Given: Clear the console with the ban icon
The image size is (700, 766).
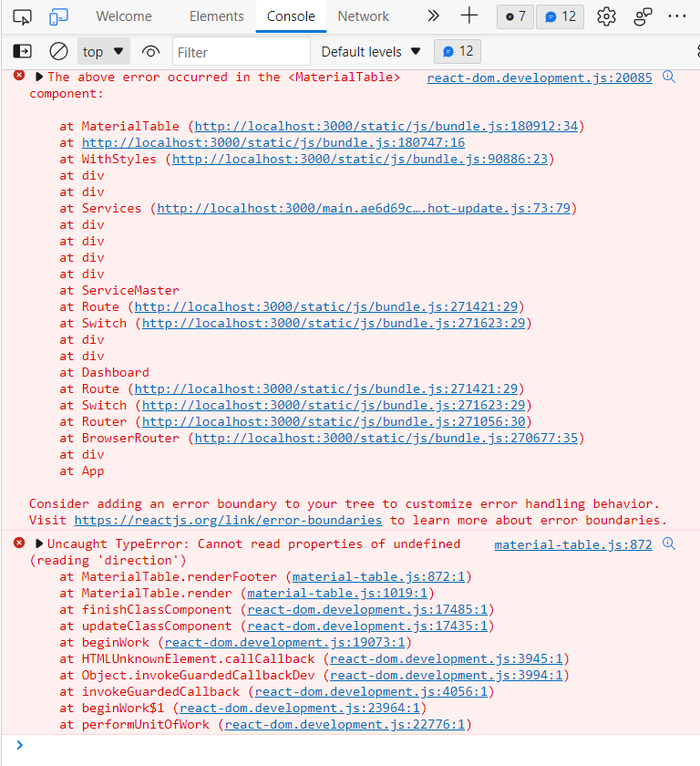Looking at the screenshot, I should [x=58, y=51].
